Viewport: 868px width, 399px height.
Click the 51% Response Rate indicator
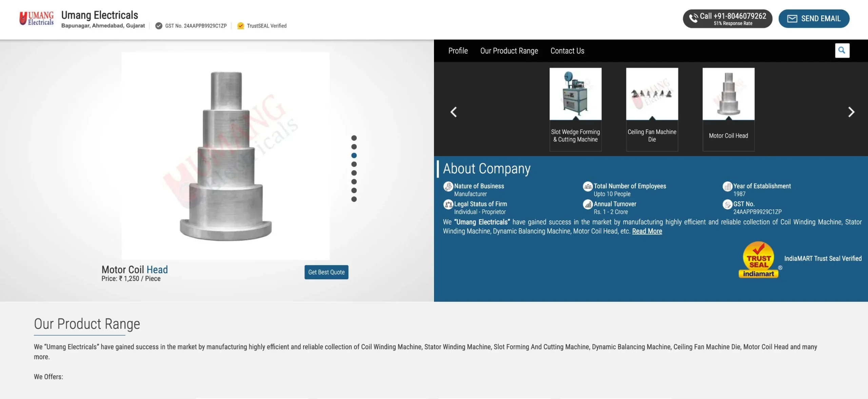coord(733,24)
